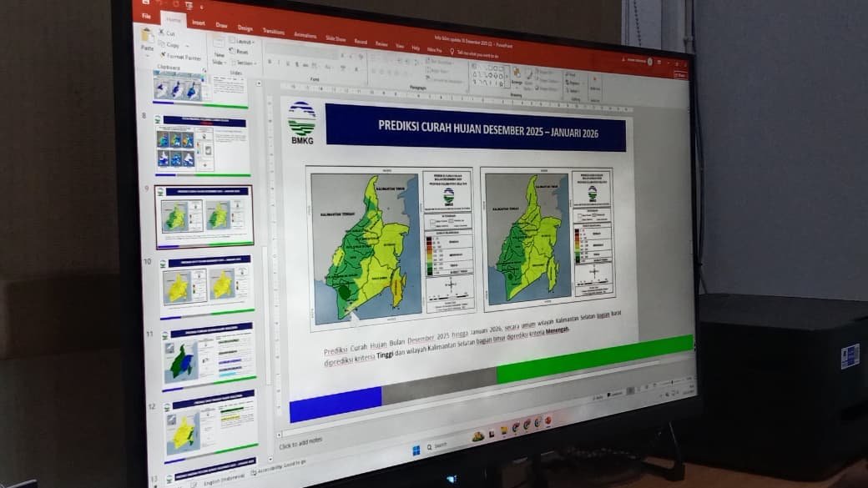This screenshot has width=868, height=488.
Task: Open the Clipboard dialog launcher
Action: pyautogui.click(x=204, y=70)
